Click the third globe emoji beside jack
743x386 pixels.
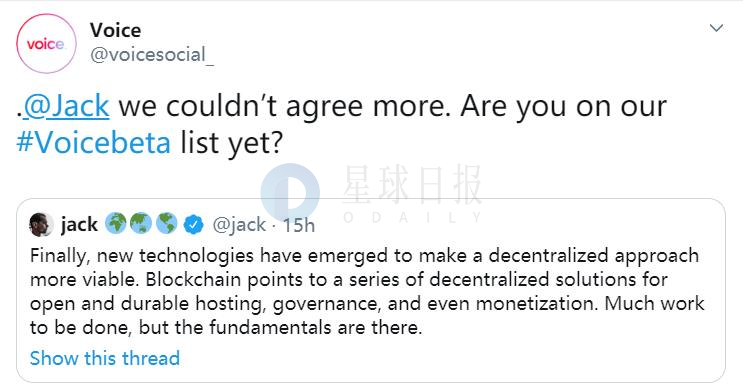(x=166, y=224)
